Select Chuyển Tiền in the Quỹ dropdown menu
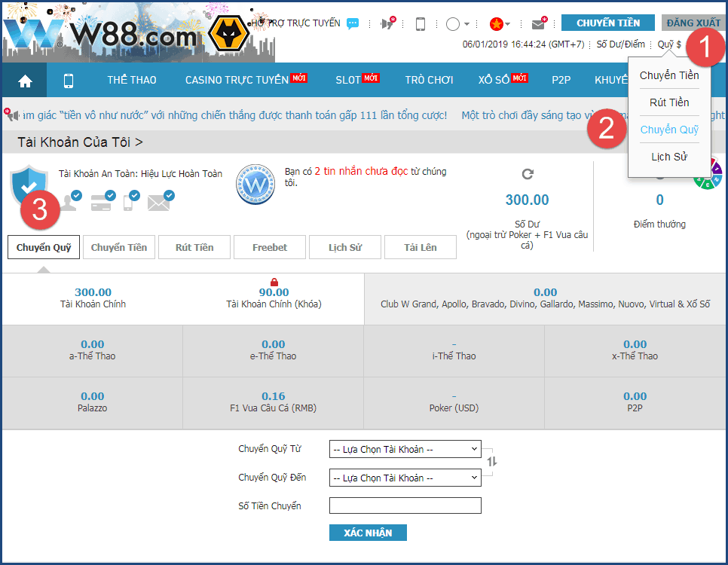This screenshot has height=565, width=728. pos(669,75)
